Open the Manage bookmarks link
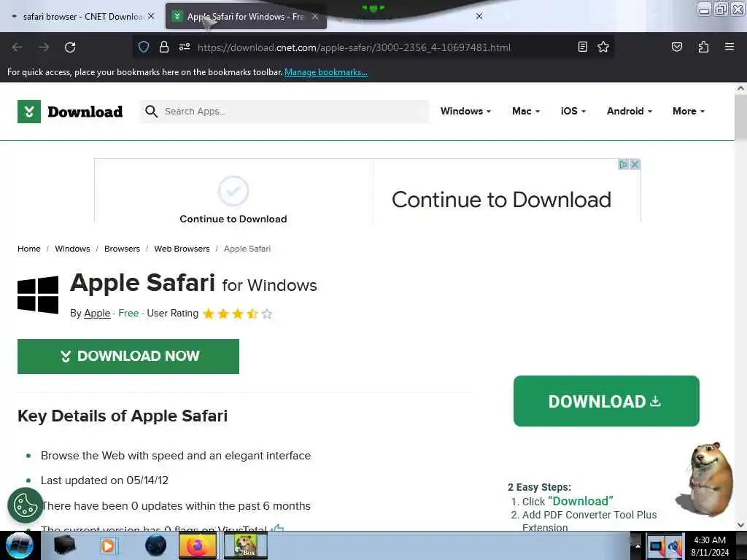 326,72
